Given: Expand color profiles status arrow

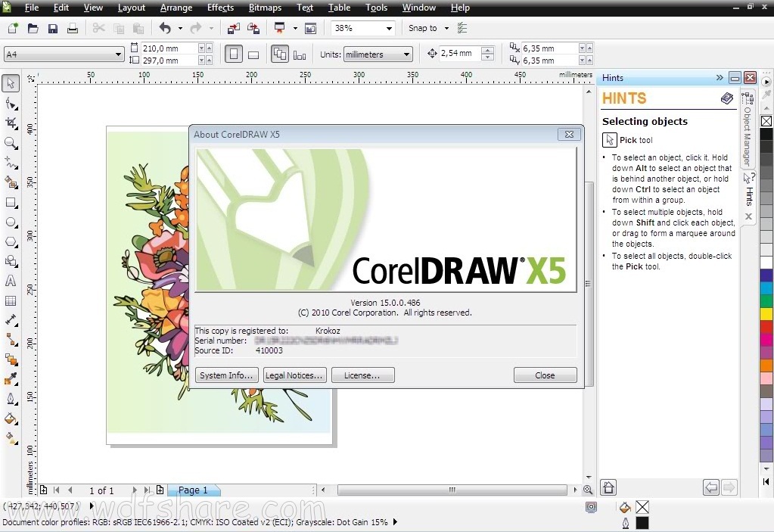Looking at the screenshot, I should (x=395, y=521).
